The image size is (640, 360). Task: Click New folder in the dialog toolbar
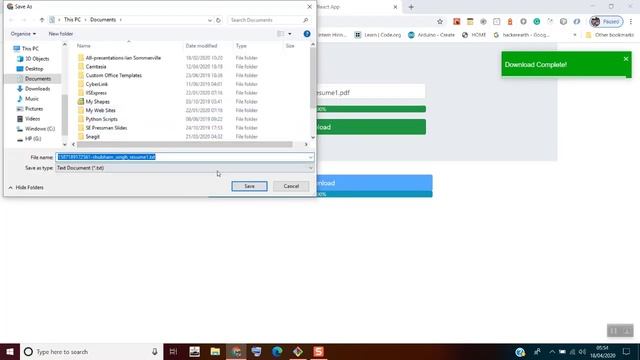click(61, 34)
